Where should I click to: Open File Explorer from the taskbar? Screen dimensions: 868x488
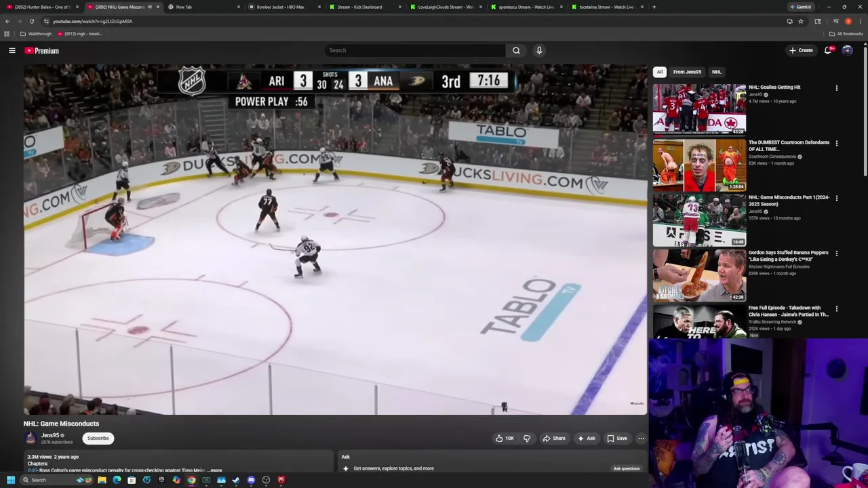click(102, 480)
